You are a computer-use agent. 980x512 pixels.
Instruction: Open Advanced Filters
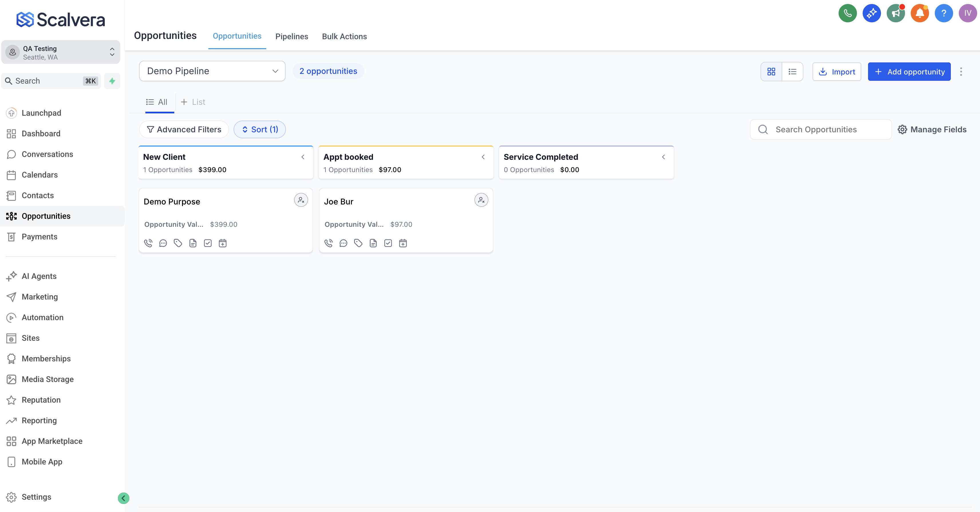click(184, 129)
